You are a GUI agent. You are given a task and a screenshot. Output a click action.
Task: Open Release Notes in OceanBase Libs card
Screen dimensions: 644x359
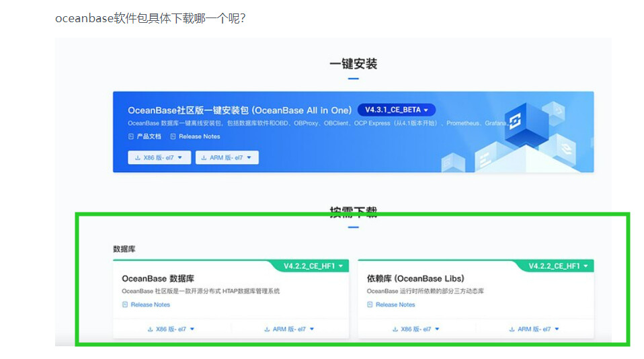tap(395, 305)
